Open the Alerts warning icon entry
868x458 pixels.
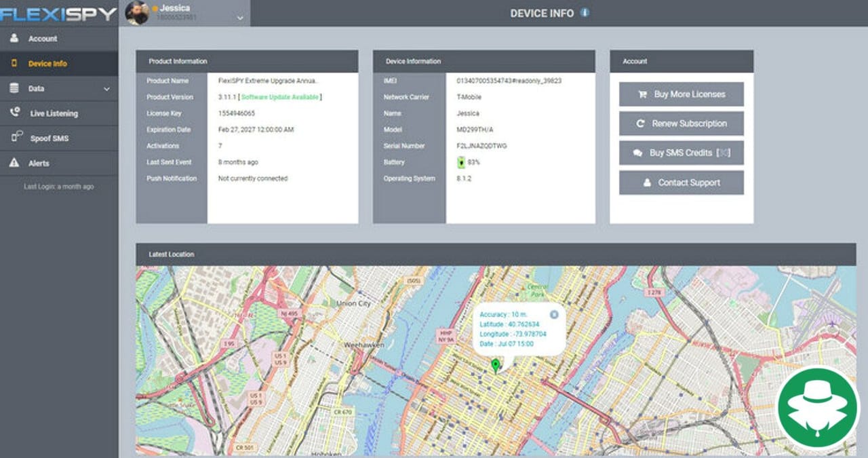[x=14, y=163]
